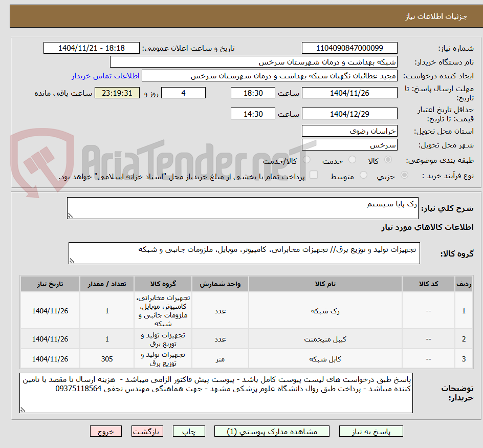Click the بازگشت back button
Viewport: 483px width, 448px height.
pos(147,431)
